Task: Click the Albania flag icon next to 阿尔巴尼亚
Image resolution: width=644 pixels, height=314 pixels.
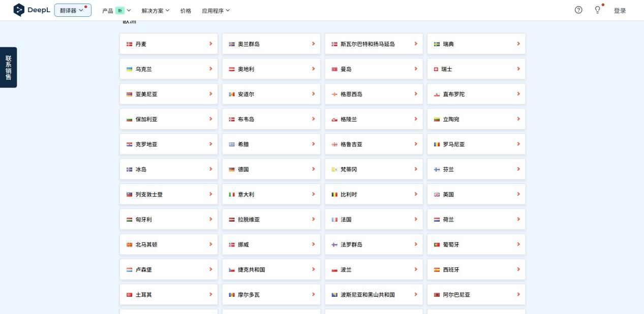Action: coord(437,295)
